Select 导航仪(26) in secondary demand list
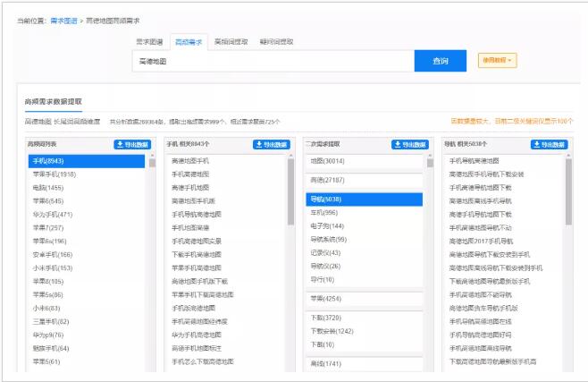The width and height of the screenshot is (588, 382). click(x=325, y=267)
